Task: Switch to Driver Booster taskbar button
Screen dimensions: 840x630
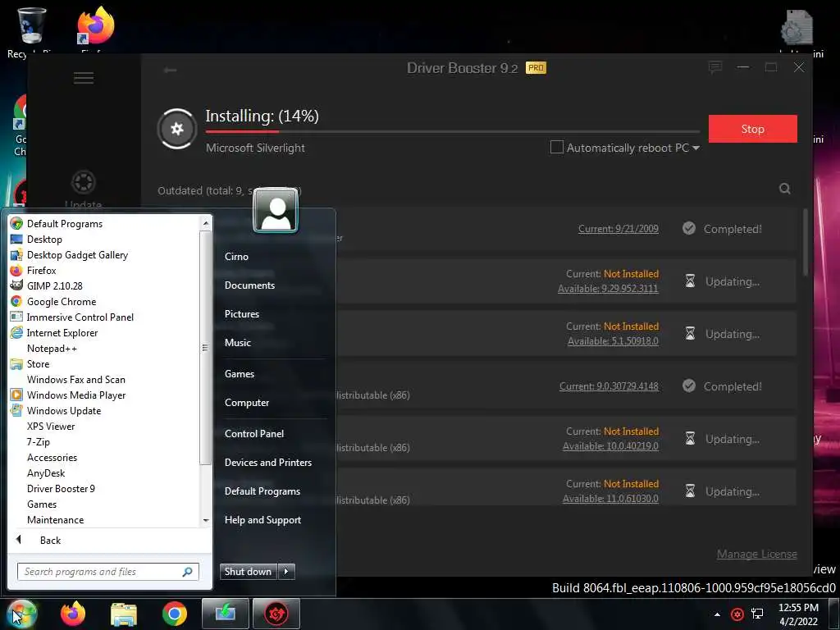Action: (x=276, y=614)
